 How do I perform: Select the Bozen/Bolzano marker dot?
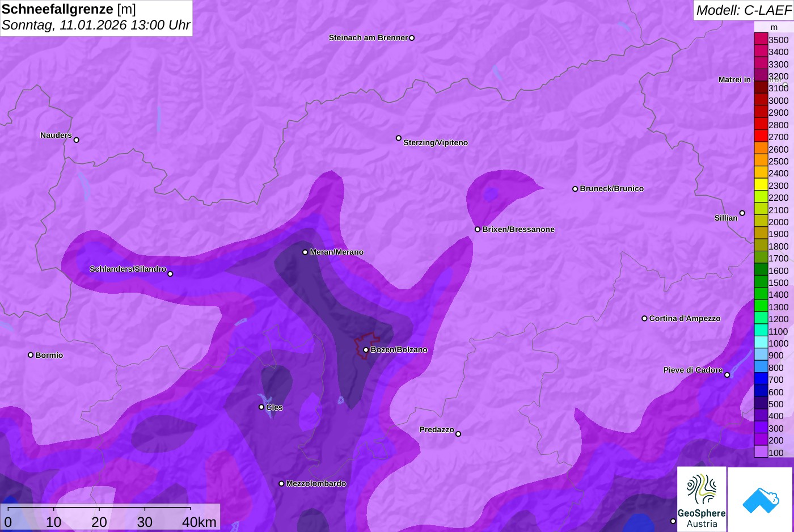[x=366, y=350]
